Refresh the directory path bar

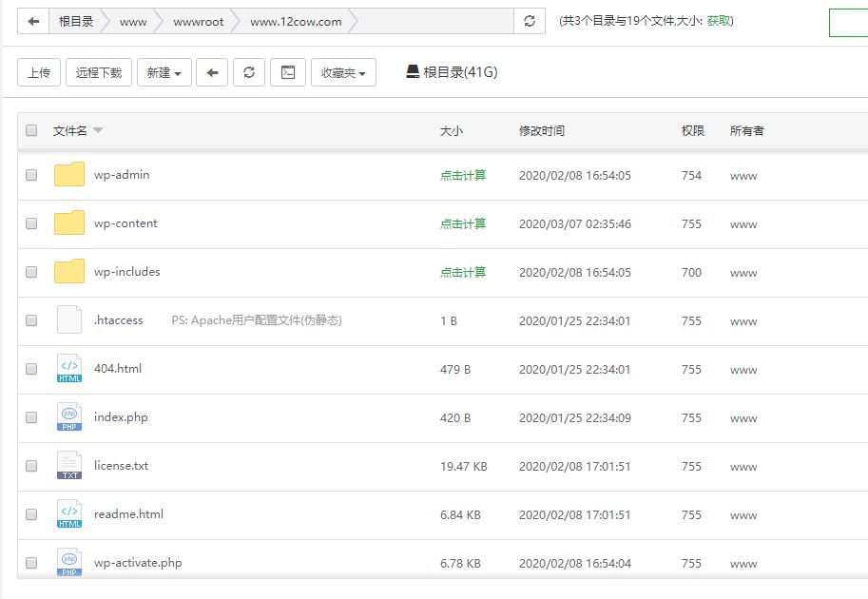tap(530, 21)
